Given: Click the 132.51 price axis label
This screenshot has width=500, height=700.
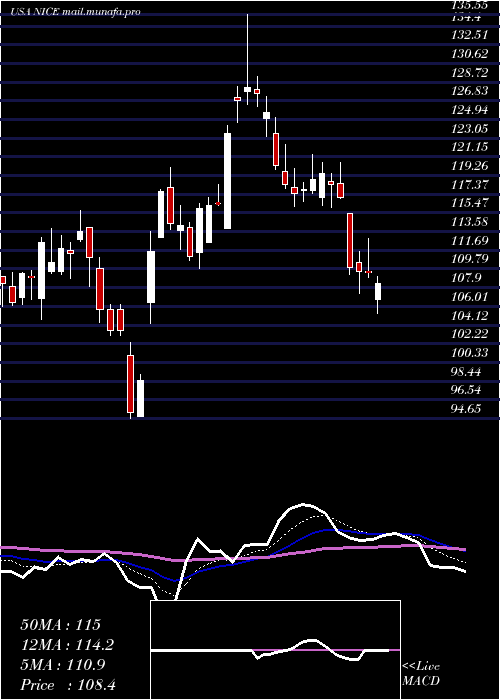Looking at the screenshot, I should (x=470, y=36).
